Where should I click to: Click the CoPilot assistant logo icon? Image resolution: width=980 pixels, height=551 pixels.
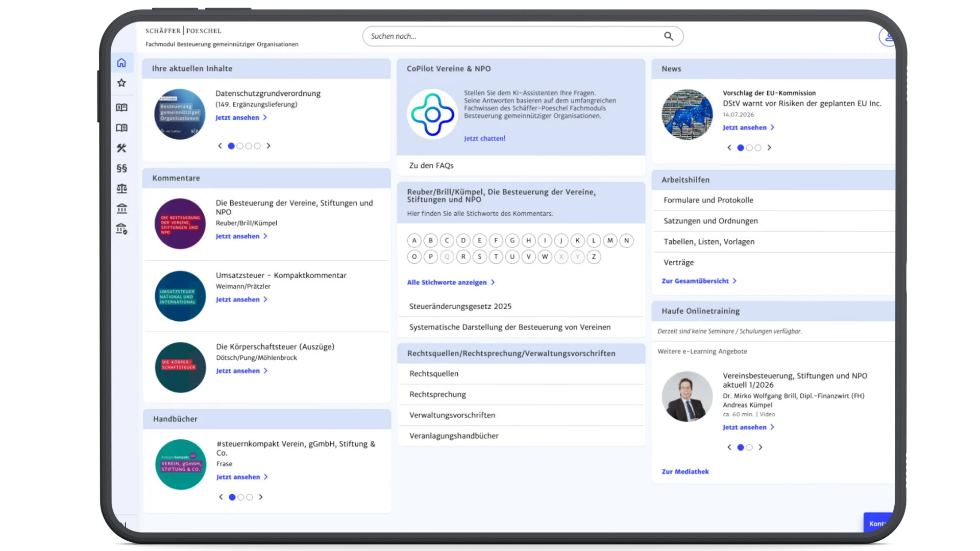coord(432,114)
